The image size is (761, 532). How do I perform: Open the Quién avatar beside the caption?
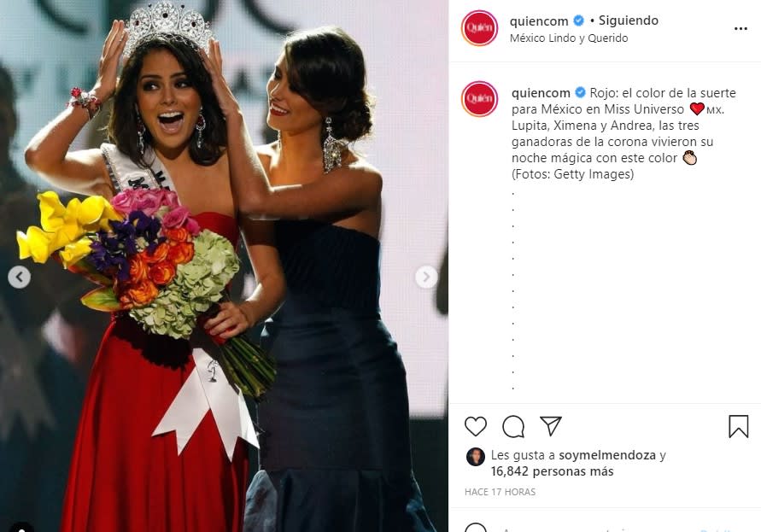(479, 98)
